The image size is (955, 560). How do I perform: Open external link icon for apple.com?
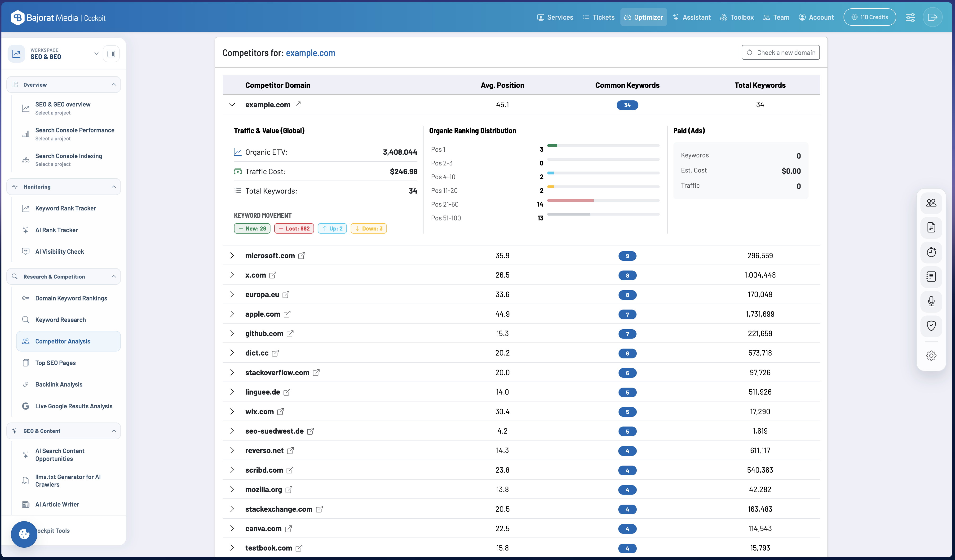click(x=287, y=314)
